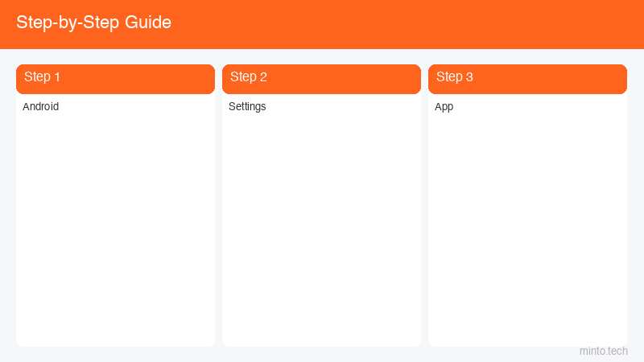Screen dimensions: 644x362
Task: Click empty orange banner area right of title
Action: [x=407, y=24]
